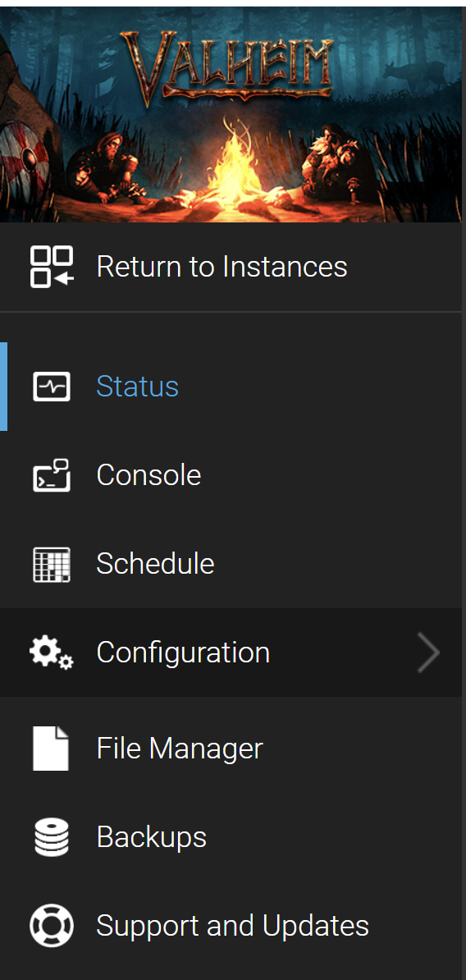Click the Valheim logo title text
Screen dimensions: 466x980
coord(226,66)
